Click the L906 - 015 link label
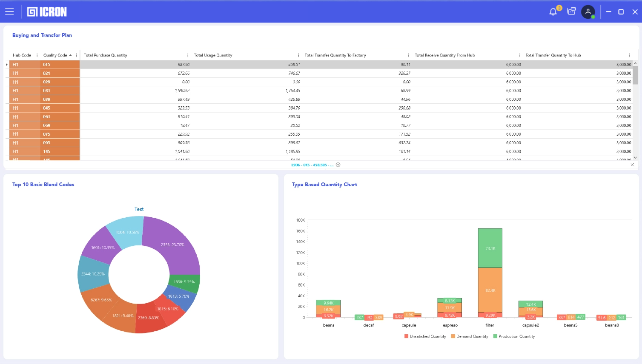This screenshot has height=364, width=642. point(312,165)
